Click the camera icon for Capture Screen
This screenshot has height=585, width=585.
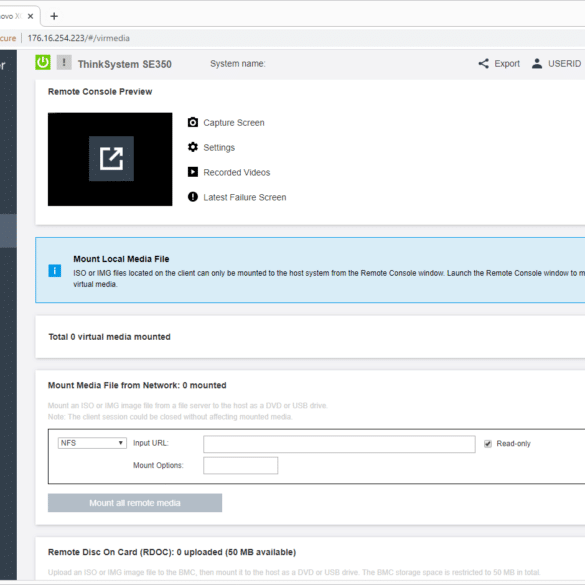tap(193, 122)
